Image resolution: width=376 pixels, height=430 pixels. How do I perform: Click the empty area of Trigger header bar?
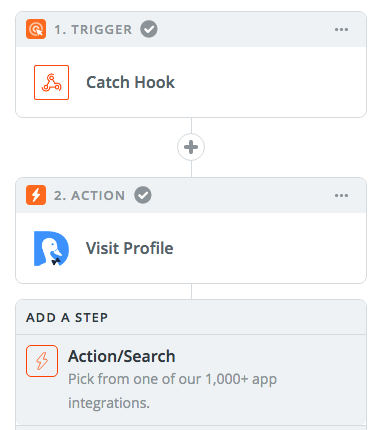pos(245,30)
